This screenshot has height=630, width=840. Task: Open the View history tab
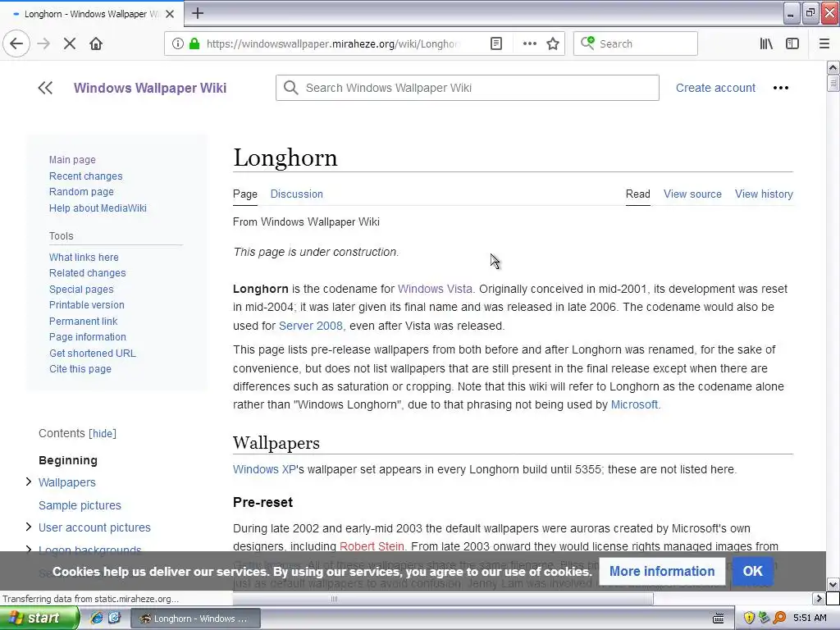[x=764, y=194]
